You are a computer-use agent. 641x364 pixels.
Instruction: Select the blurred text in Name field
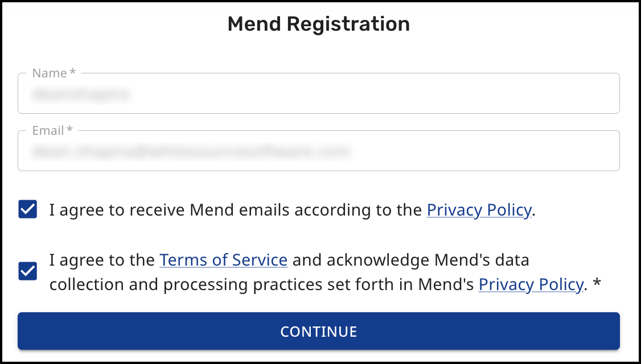coord(80,94)
